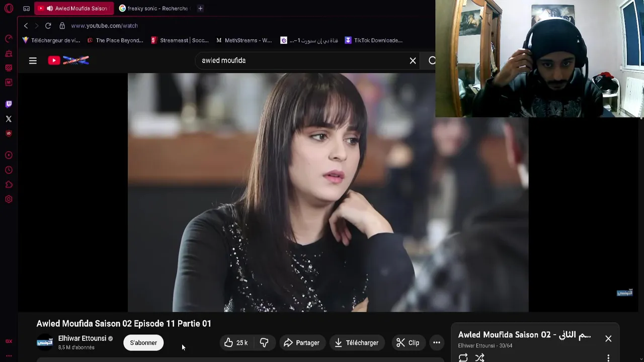Open the Opera GX main menu logo
Screen dimensions: 644x362
click(9, 9)
